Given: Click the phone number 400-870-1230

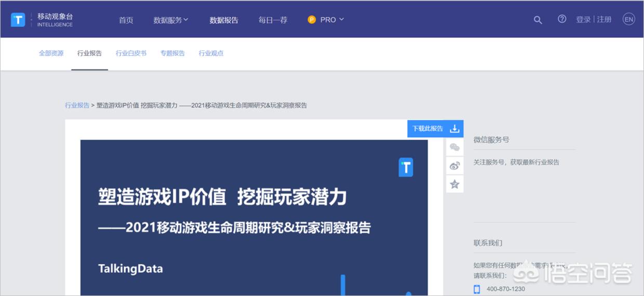Looking at the screenshot, I should 505,289.
